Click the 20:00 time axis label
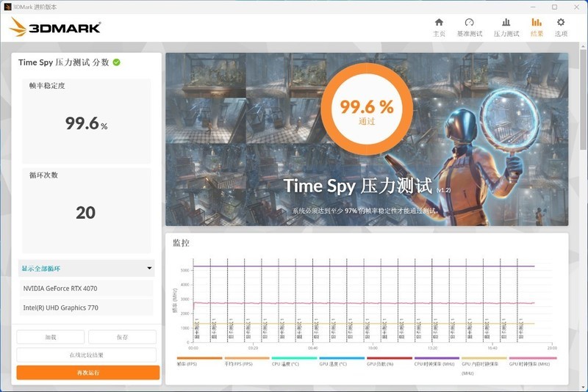The image size is (588, 392). click(x=552, y=348)
